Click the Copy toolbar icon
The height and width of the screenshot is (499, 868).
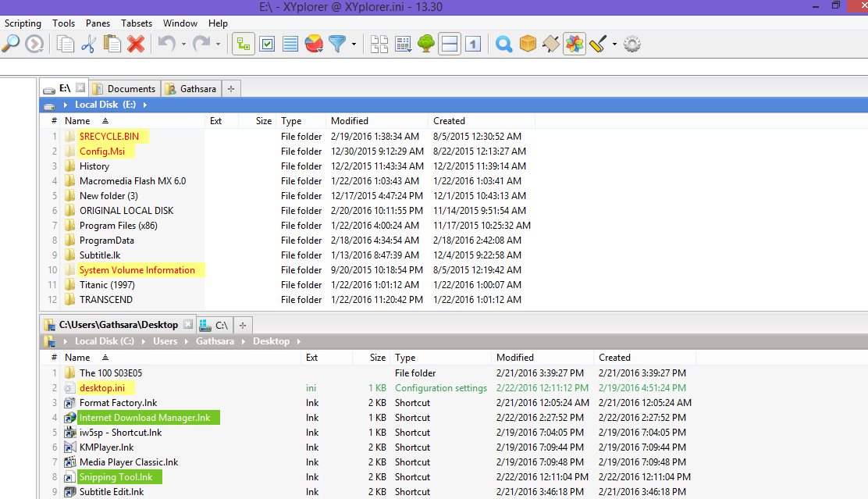coord(66,44)
